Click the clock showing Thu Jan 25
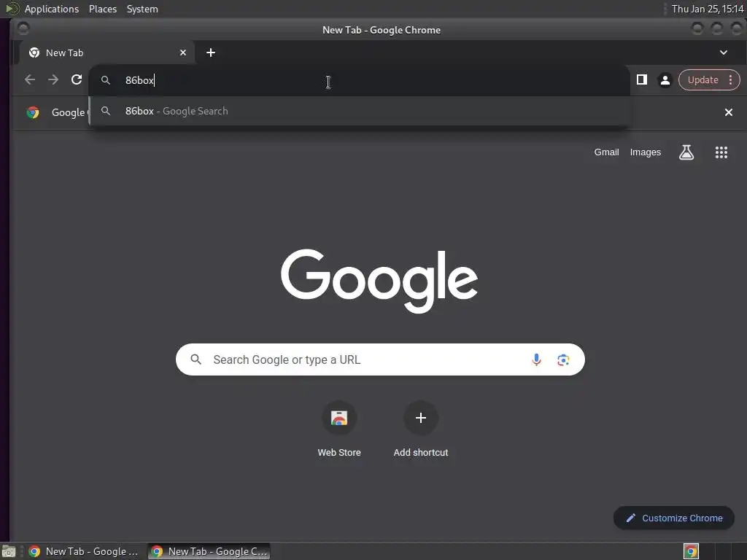747x560 pixels. 708,9
